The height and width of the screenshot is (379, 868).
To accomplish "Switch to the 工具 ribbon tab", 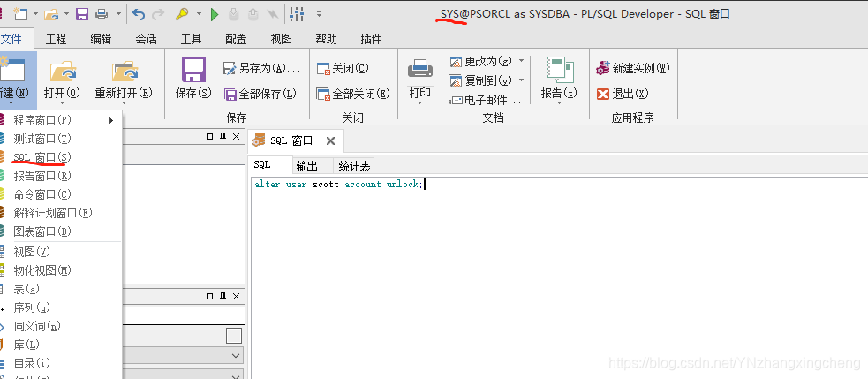I will tap(191, 39).
